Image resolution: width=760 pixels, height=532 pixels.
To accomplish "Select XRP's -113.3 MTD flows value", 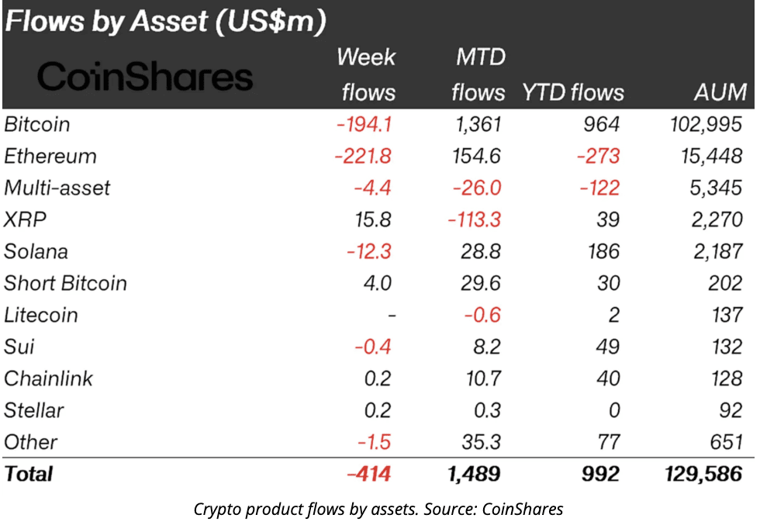I will (475, 219).
